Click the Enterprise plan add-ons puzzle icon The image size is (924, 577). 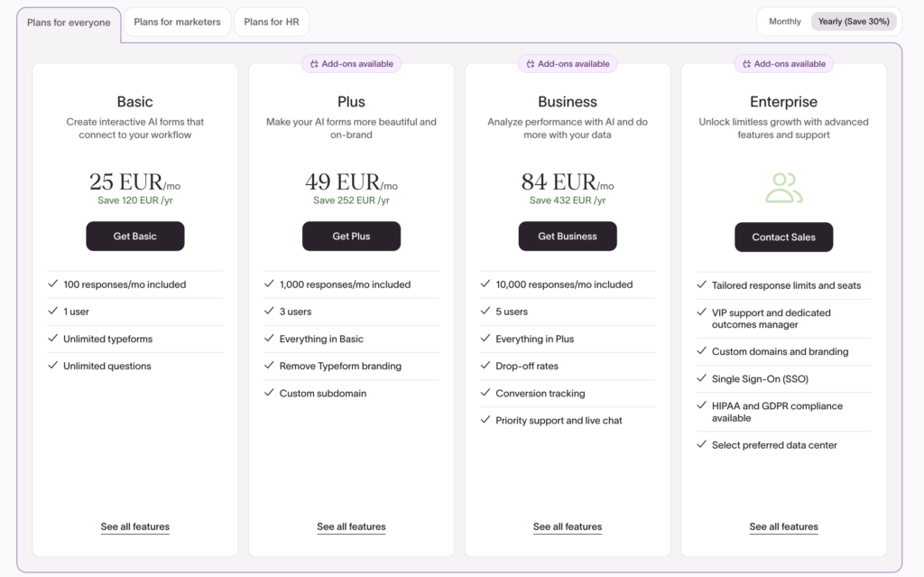[x=746, y=64]
